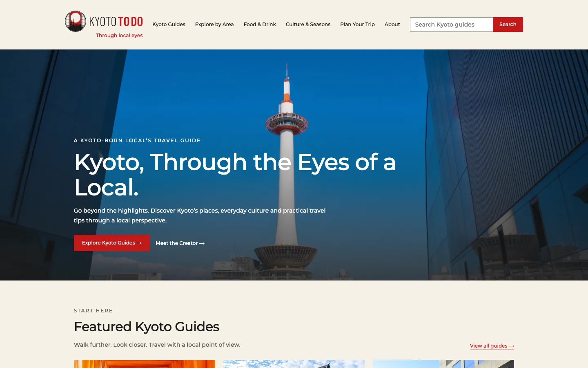Click the red Search button

click(508, 25)
